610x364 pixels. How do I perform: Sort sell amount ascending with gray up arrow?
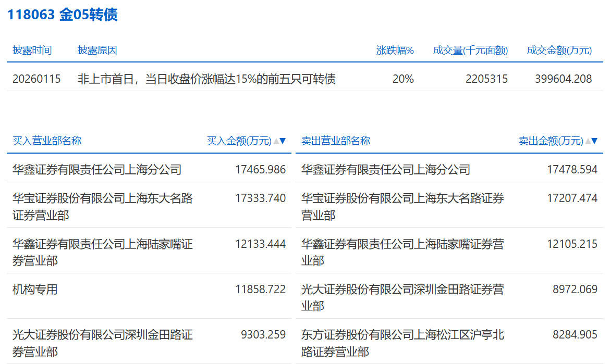[x=588, y=141]
